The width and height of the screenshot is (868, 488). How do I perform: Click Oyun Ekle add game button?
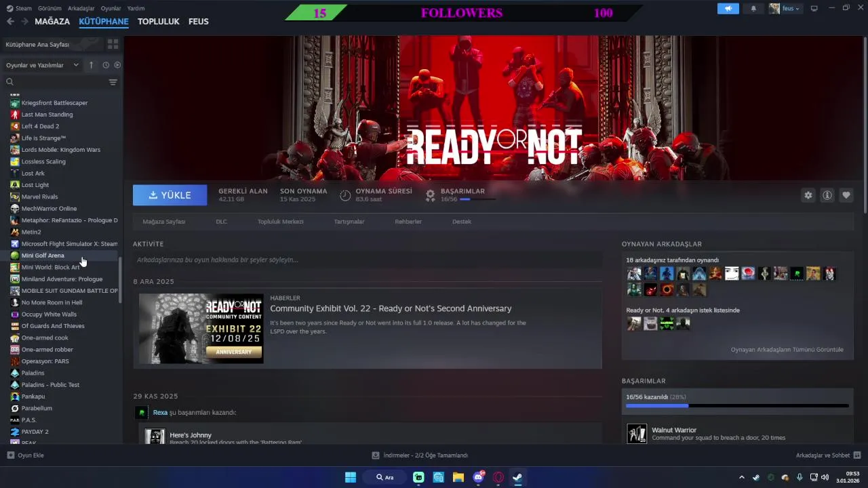[25, 455]
